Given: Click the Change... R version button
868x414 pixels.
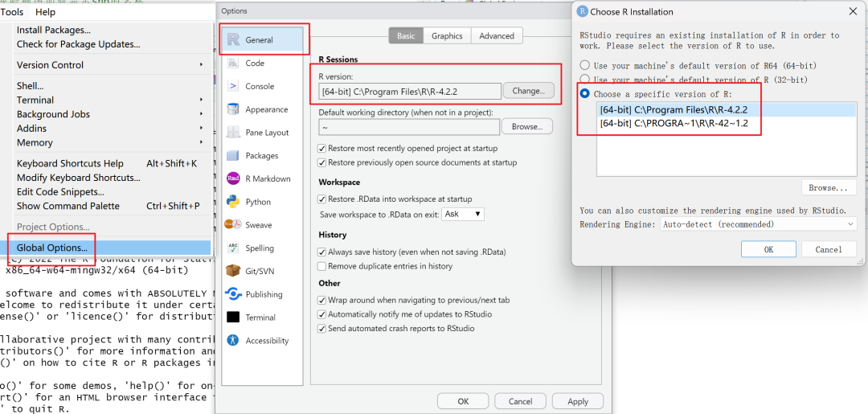Looking at the screenshot, I should point(529,91).
